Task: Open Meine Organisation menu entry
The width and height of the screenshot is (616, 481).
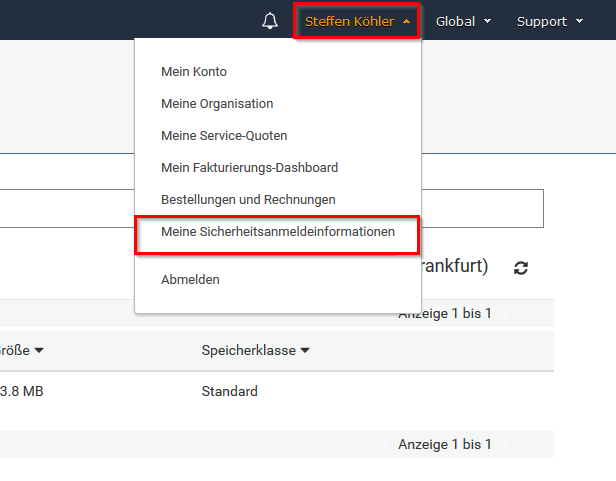Action: [x=217, y=103]
